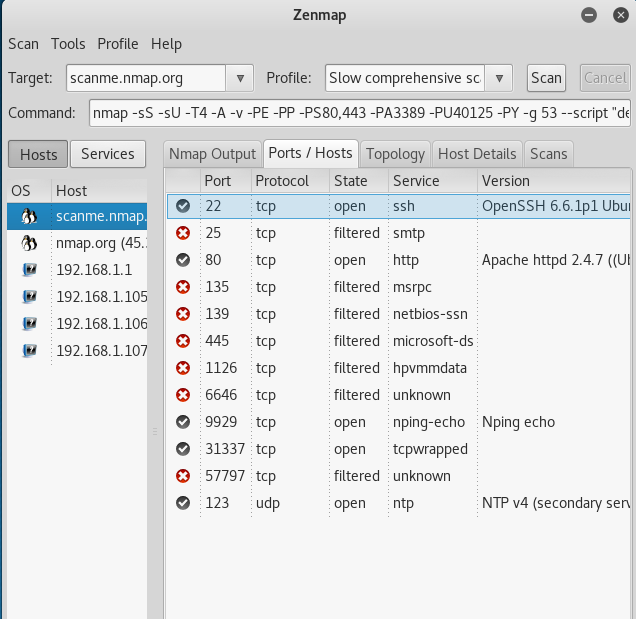Switch to the Host Details tab
The image size is (636, 619).
coord(477,154)
